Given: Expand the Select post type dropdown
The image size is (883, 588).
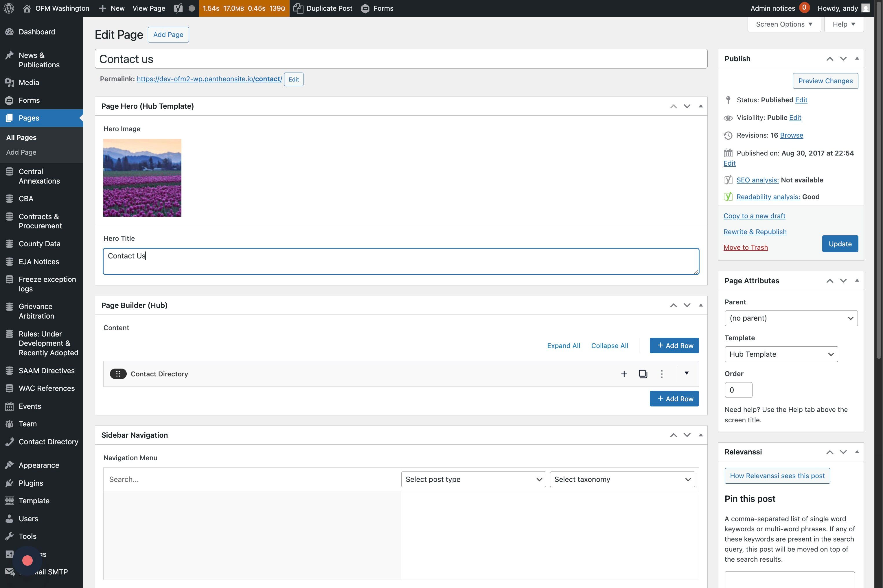Looking at the screenshot, I should pos(473,479).
